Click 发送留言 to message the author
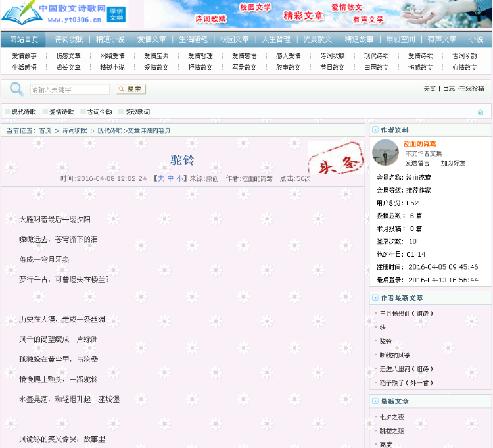 tap(417, 163)
